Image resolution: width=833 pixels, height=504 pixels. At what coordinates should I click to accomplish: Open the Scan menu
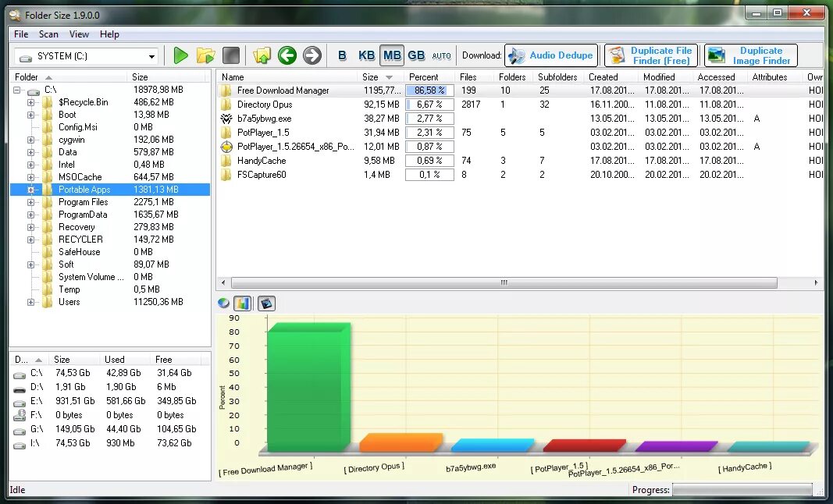click(x=48, y=34)
